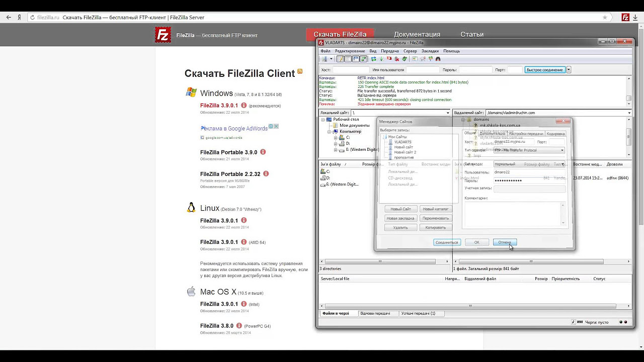Open the quick connect history dropdown arrow
This screenshot has height=362, width=644.
pyautogui.click(x=569, y=70)
